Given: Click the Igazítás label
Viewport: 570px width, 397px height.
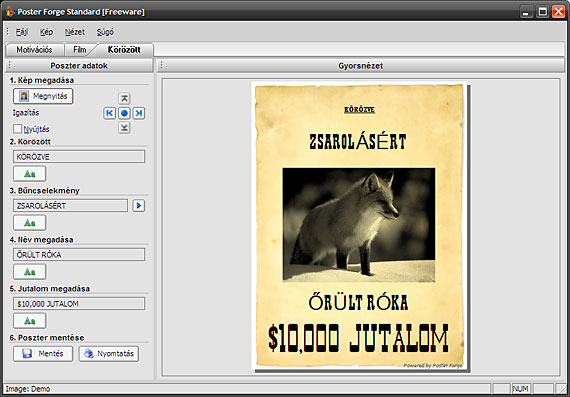Looking at the screenshot, I should tap(26, 113).
